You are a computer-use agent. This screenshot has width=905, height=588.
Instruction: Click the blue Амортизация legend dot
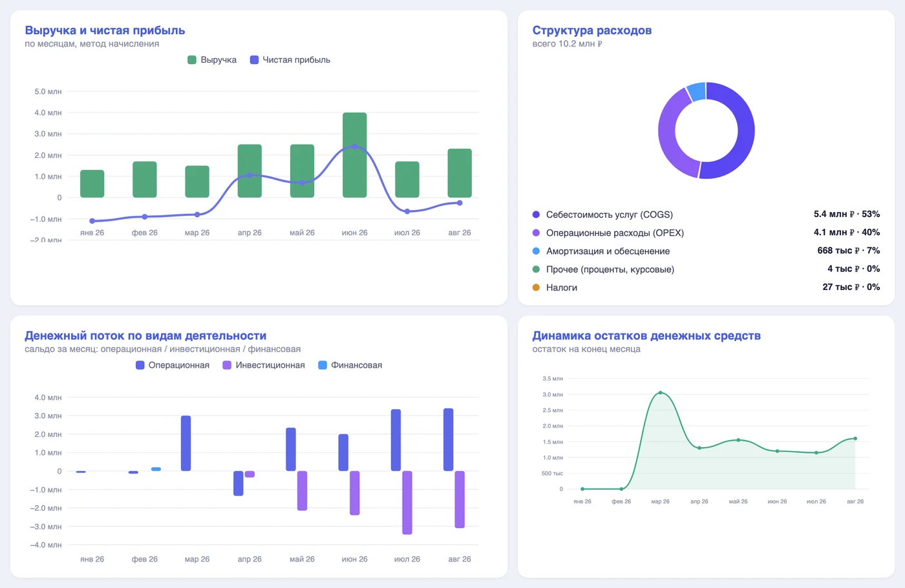[x=536, y=251]
